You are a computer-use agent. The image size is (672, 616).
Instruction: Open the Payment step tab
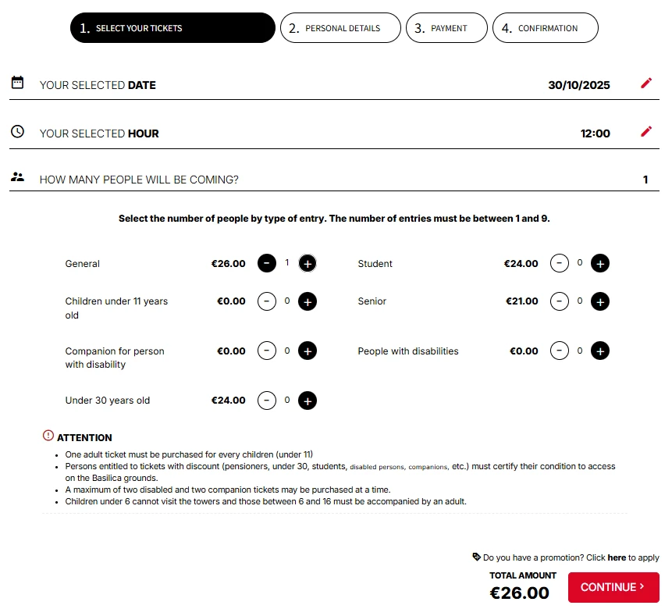(x=446, y=28)
